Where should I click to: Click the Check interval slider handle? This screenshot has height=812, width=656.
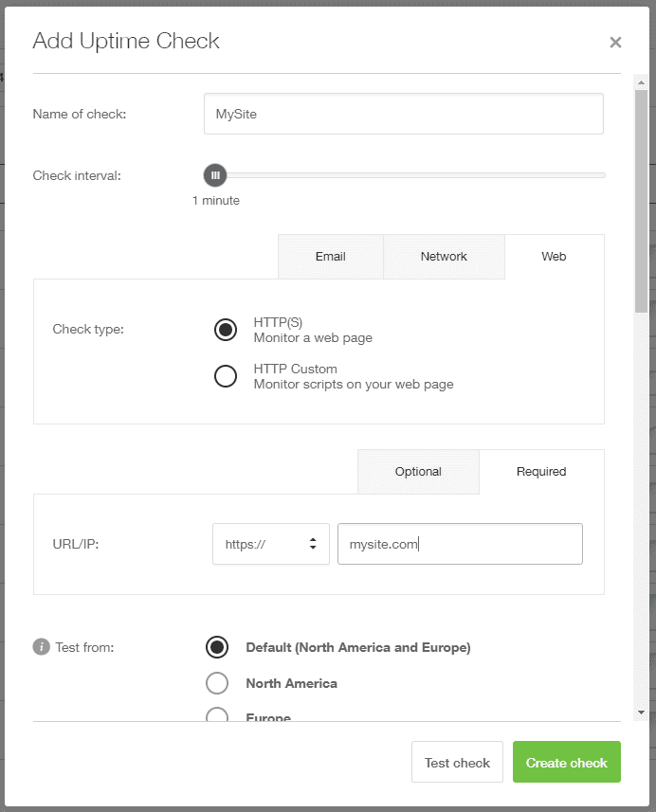215,175
